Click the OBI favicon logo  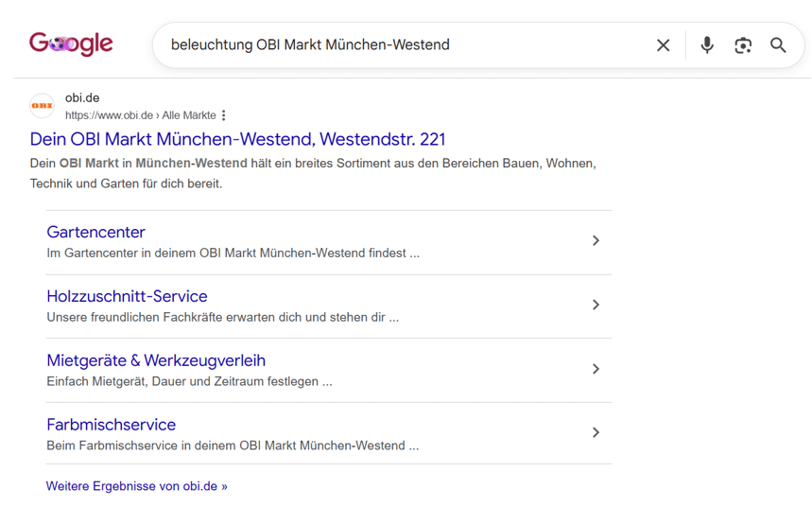[x=42, y=106]
